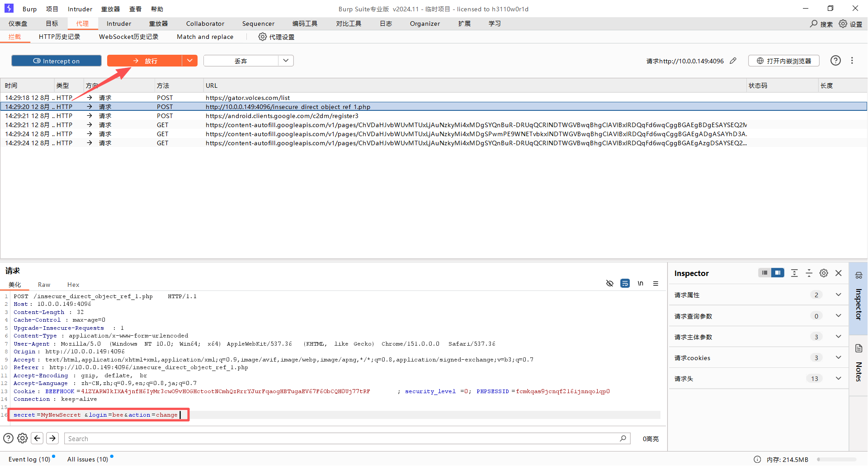Screen dimensions: 868x466
Task: Open the Inspector side tab
Action: tap(859, 298)
